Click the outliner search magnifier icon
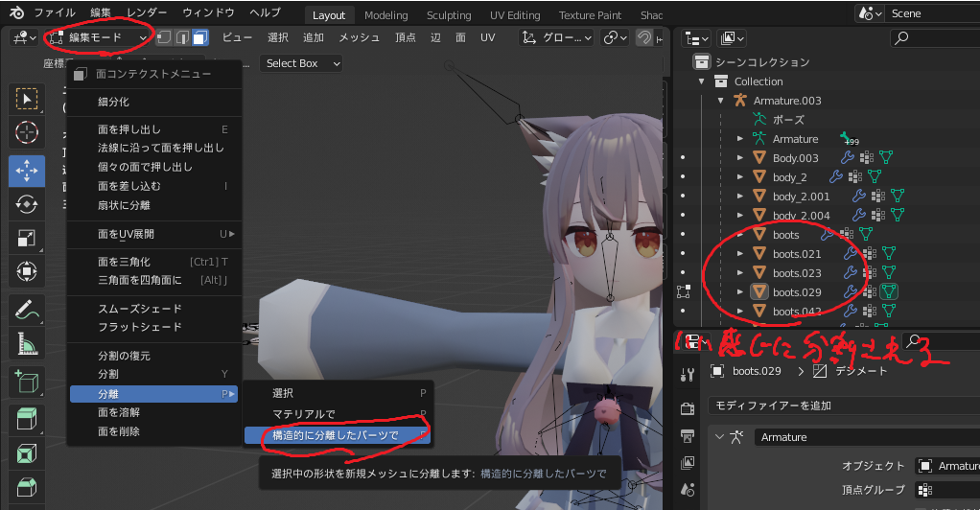 tap(901, 38)
